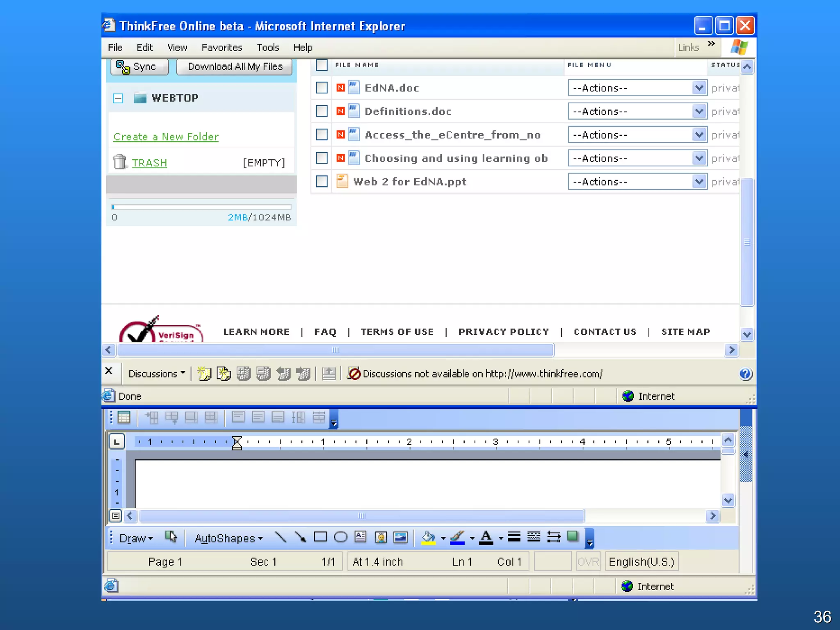Select the Web 2 for EdNA.ppt checkbox

pyautogui.click(x=322, y=181)
